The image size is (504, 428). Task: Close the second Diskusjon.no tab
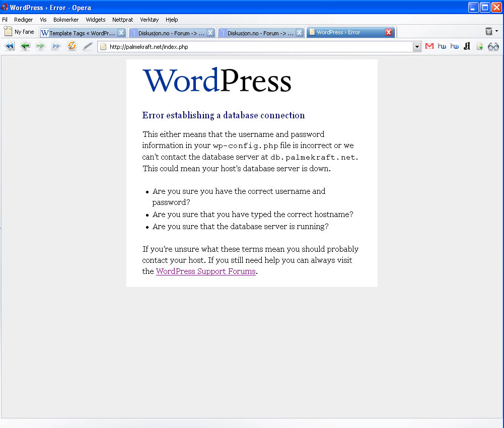[299, 33]
